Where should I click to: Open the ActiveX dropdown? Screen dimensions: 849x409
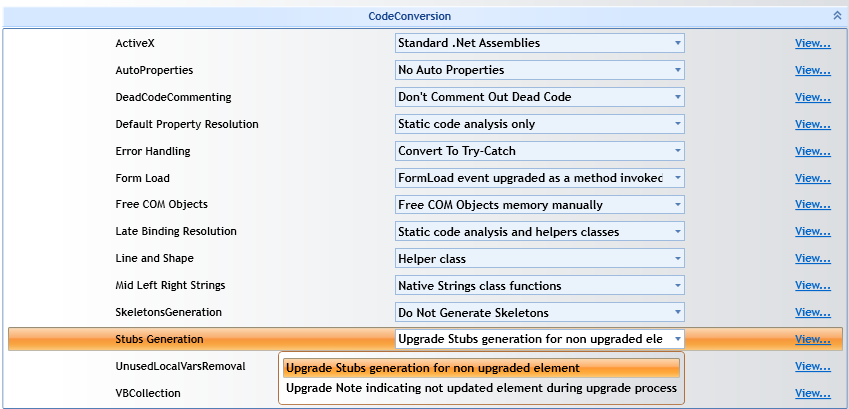click(540, 43)
